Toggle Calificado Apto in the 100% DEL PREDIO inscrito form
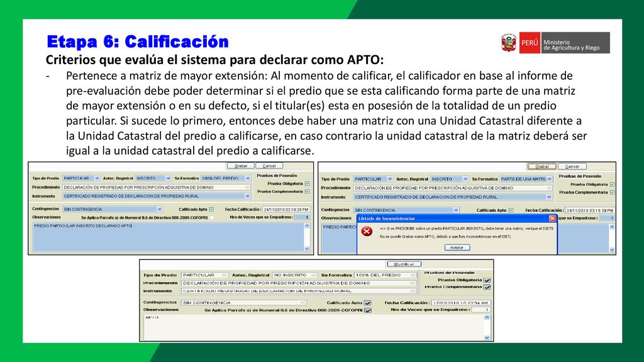 (211, 209)
